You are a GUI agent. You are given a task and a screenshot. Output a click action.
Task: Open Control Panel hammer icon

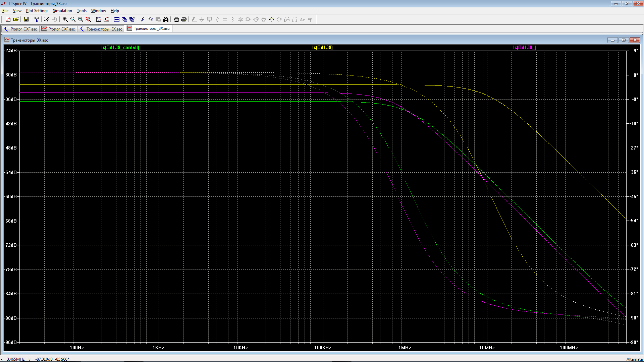[x=37, y=19]
